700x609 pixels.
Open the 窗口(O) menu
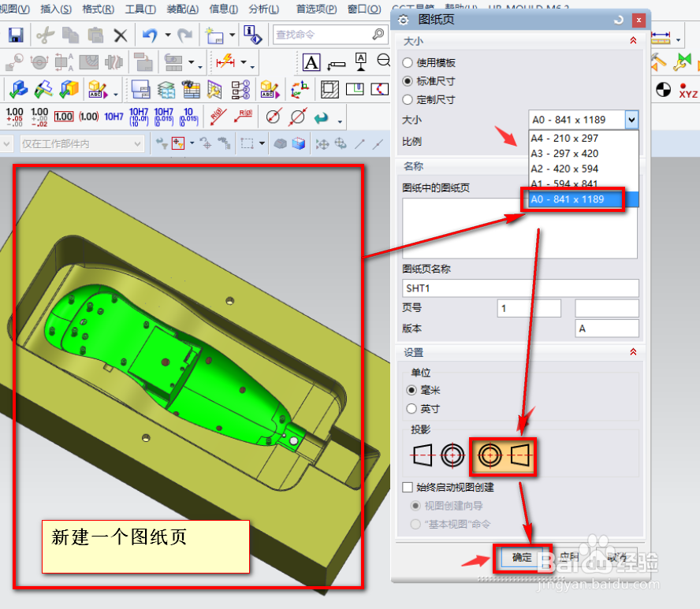tap(364, 9)
